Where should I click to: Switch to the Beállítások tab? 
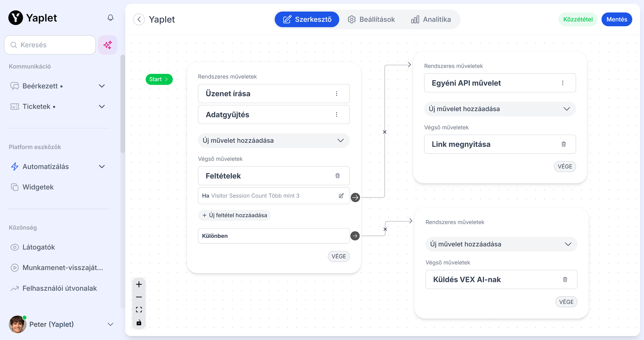371,20
